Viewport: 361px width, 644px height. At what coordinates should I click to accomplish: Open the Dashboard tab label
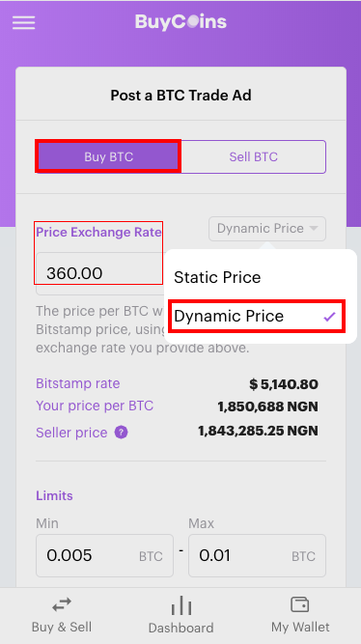[x=180, y=628]
